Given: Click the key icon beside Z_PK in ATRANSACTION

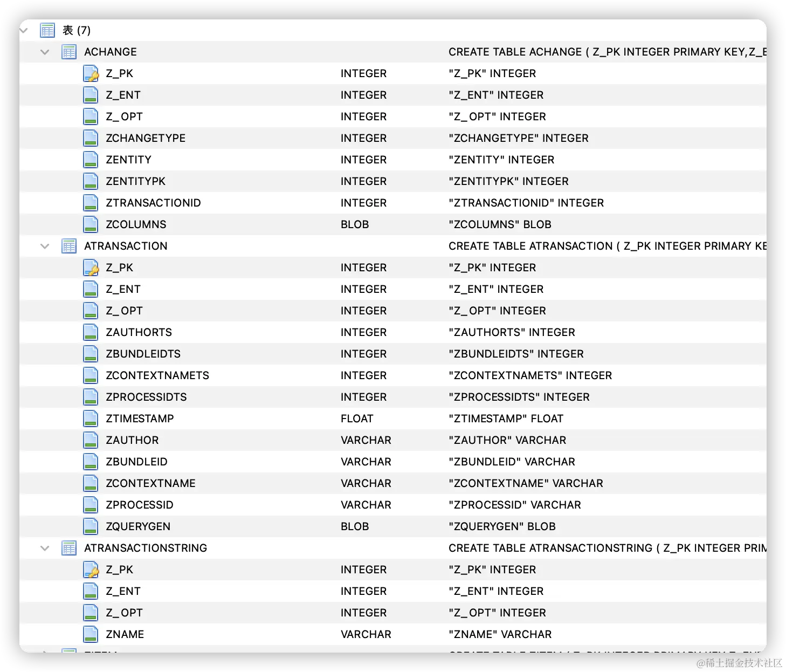Looking at the screenshot, I should pos(91,267).
